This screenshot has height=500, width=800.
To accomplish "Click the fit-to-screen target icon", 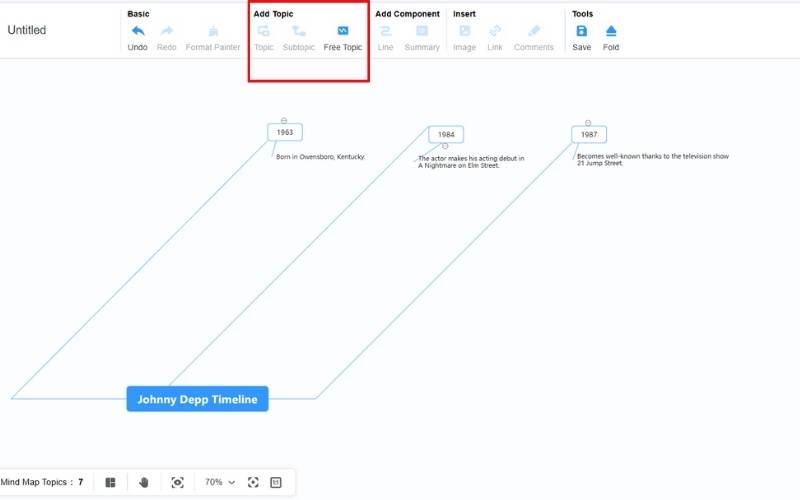I will (253, 482).
